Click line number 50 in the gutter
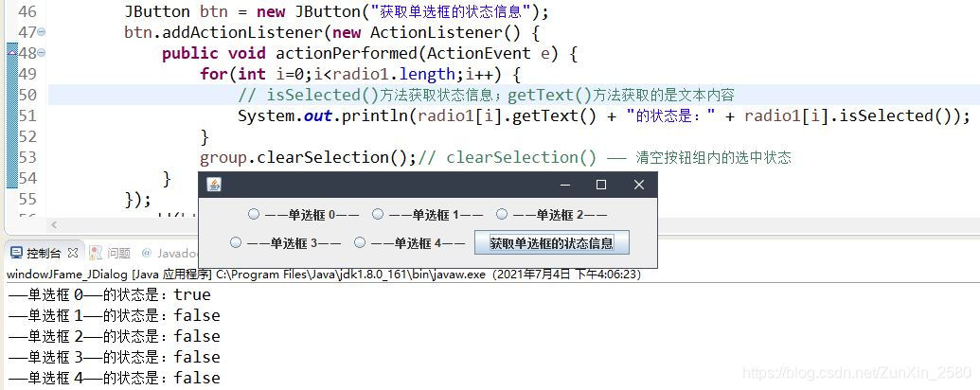The height and width of the screenshot is (390, 980). (x=27, y=95)
